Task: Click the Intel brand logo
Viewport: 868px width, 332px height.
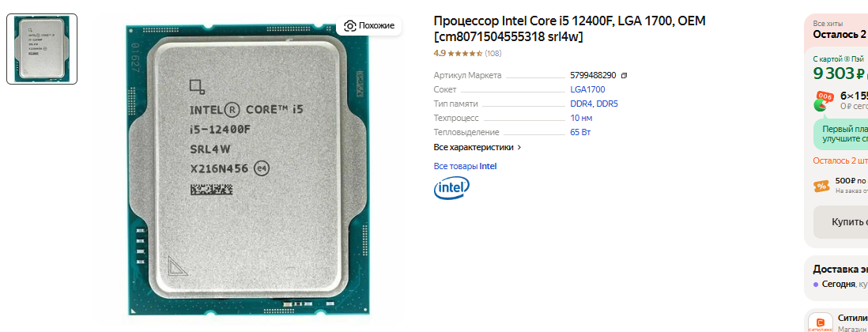Action: coord(451,188)
